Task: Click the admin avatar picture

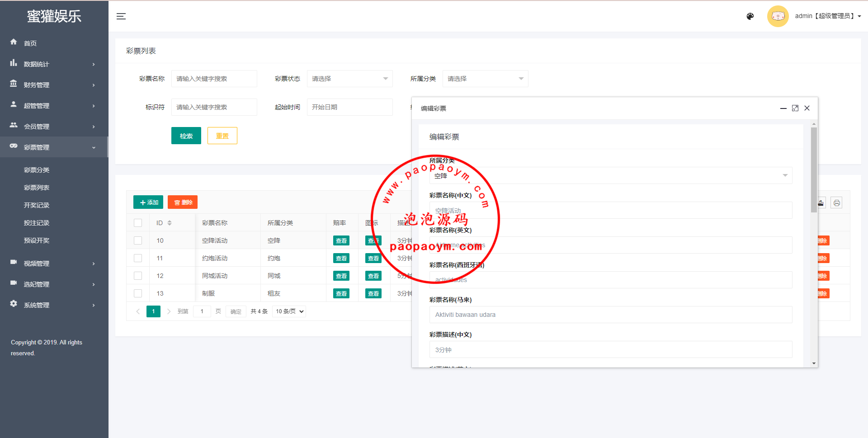Action: (x=778, y=16)
